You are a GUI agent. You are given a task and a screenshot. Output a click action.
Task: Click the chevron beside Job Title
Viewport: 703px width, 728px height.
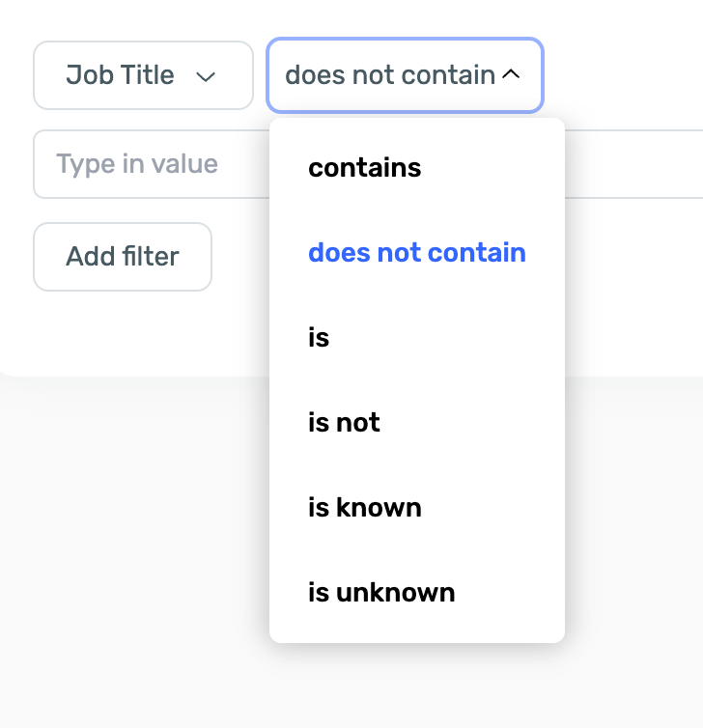[x=206, y=76]
